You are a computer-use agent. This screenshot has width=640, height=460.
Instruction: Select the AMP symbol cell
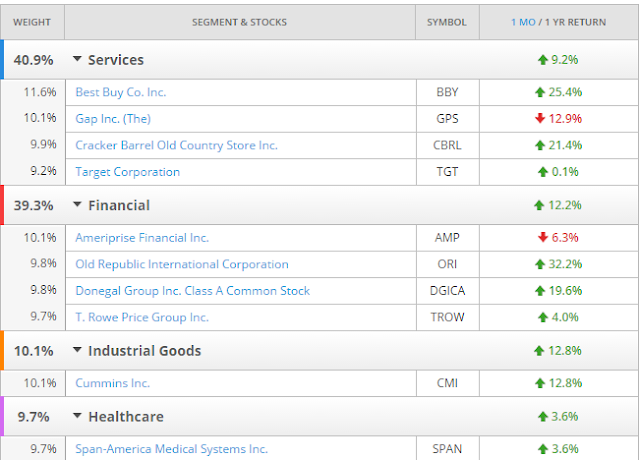[x=447, y=238]
